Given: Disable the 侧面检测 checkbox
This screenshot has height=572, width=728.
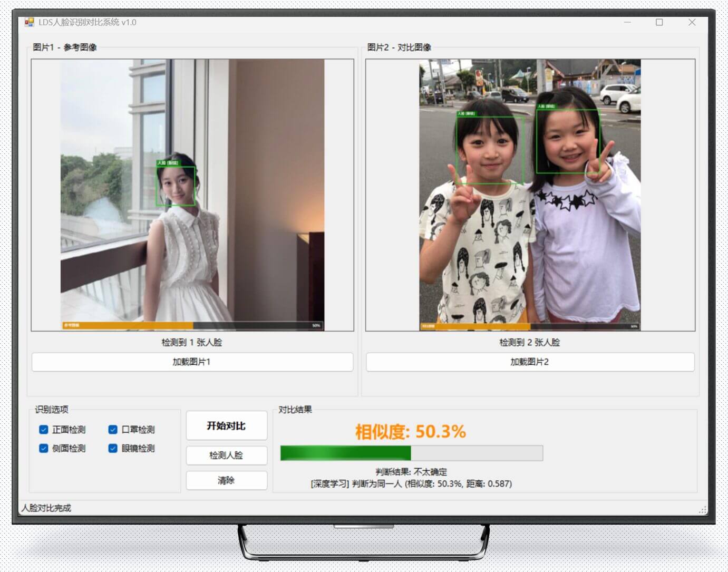Looking at the screenshot, I should point(44,449).
